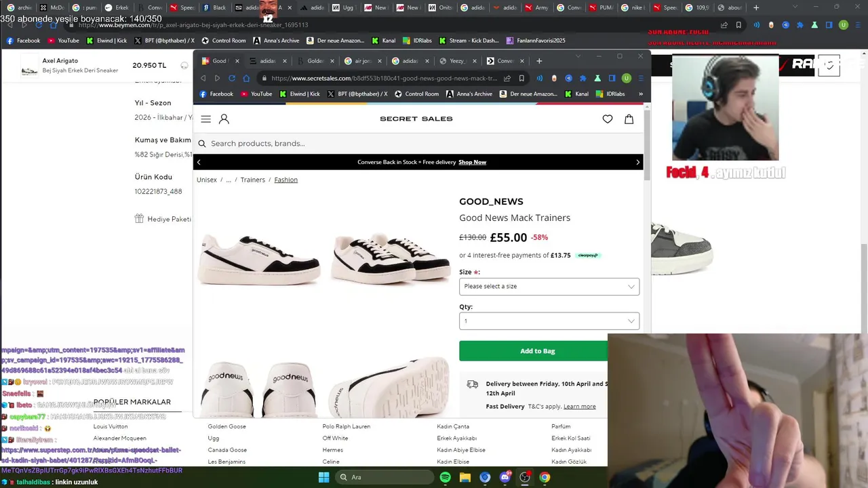Open Anna's Archive bookmark in Beymen window
Screen dimensions: 868x488
pyautogui.click(x=277, y=41)
